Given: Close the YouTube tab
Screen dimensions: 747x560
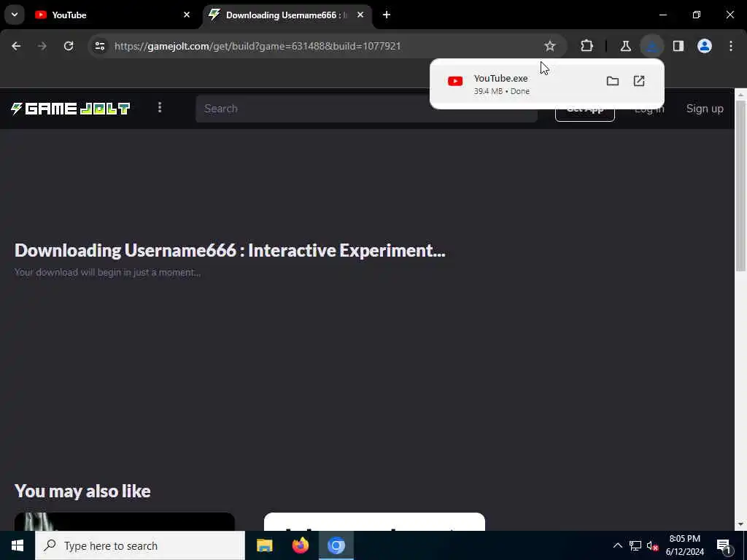Looking at the screenshot, I should click(187, 15).
